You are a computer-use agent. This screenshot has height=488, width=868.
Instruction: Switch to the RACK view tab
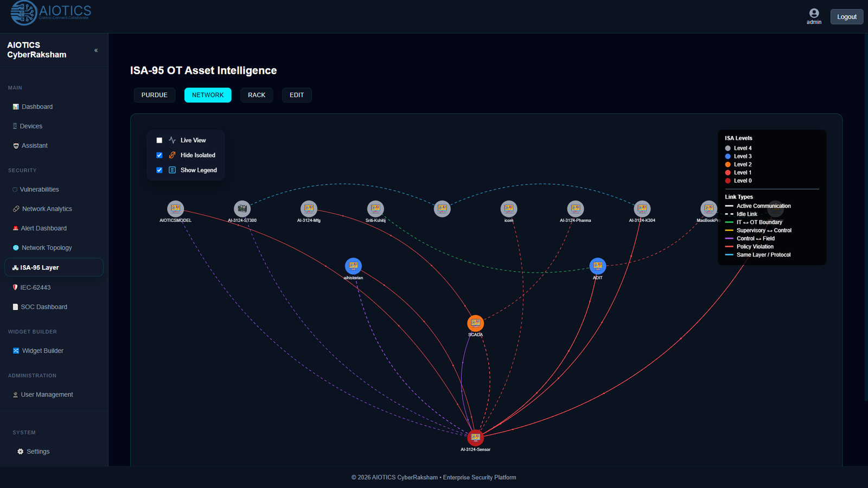coord(257,95)
